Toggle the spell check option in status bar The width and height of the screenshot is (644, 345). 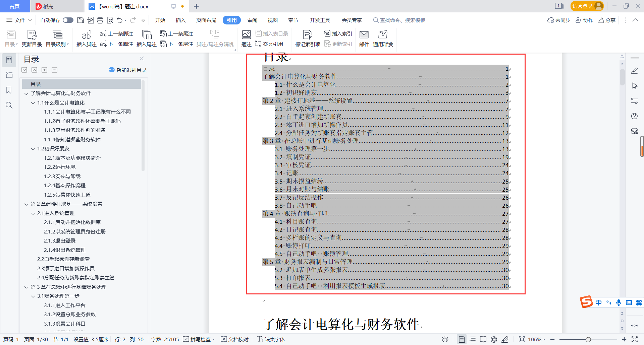tap(199, 339)
